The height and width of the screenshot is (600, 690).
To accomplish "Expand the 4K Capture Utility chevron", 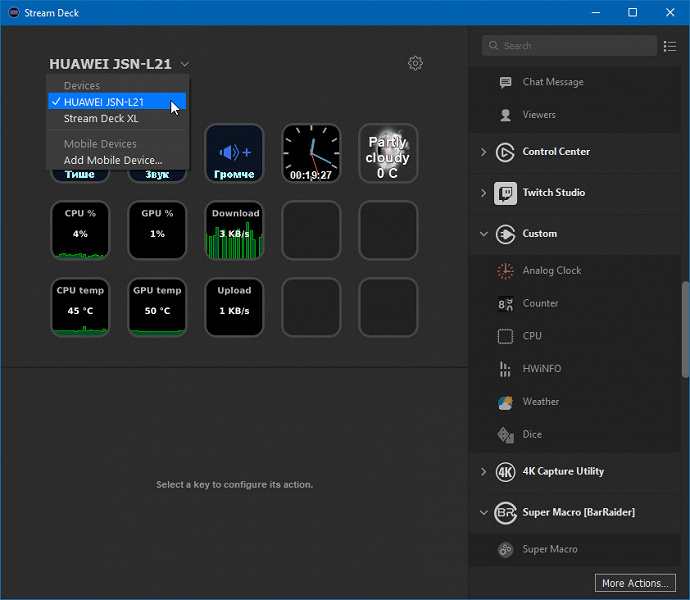I will click(x=484, y=472).
